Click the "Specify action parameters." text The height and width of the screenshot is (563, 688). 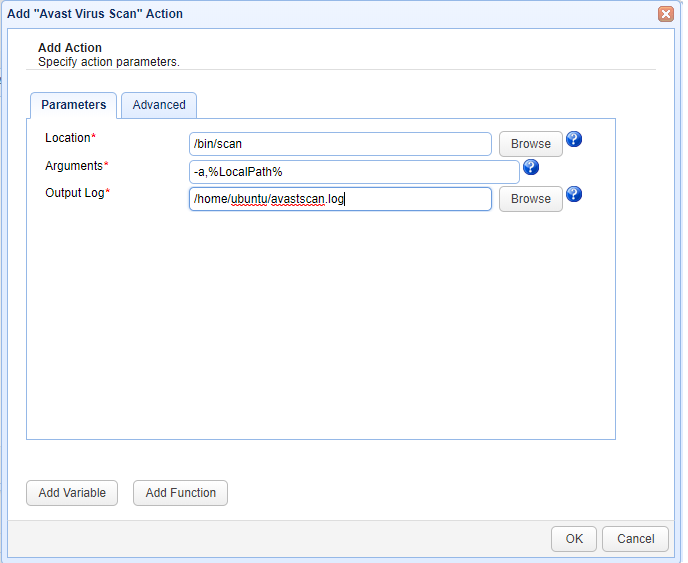tap(109, 62)
